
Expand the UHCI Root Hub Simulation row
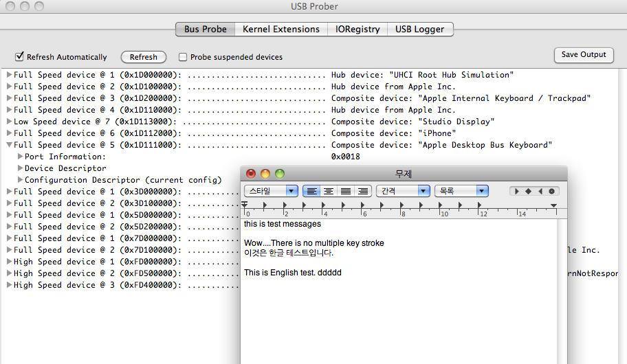click(9, 75)
